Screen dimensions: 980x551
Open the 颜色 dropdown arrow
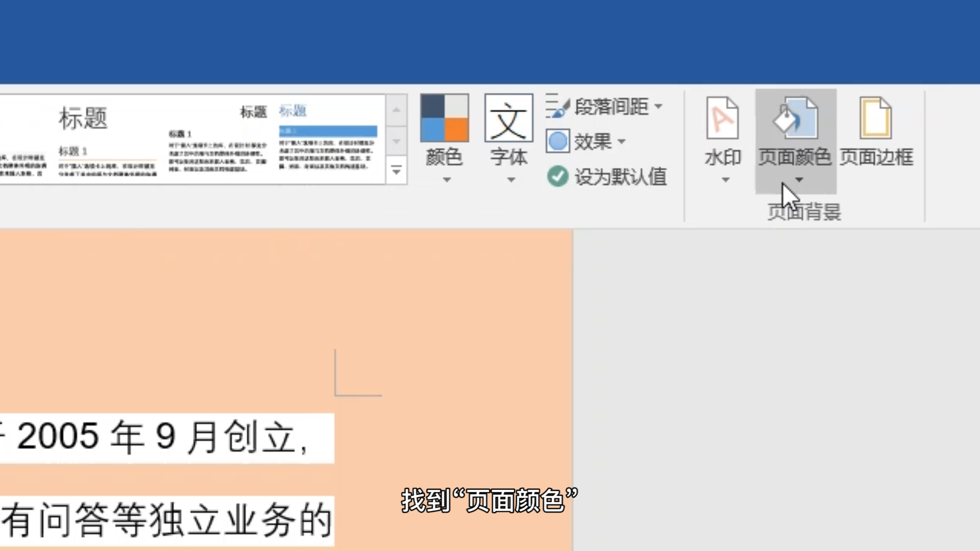[447, 180]
